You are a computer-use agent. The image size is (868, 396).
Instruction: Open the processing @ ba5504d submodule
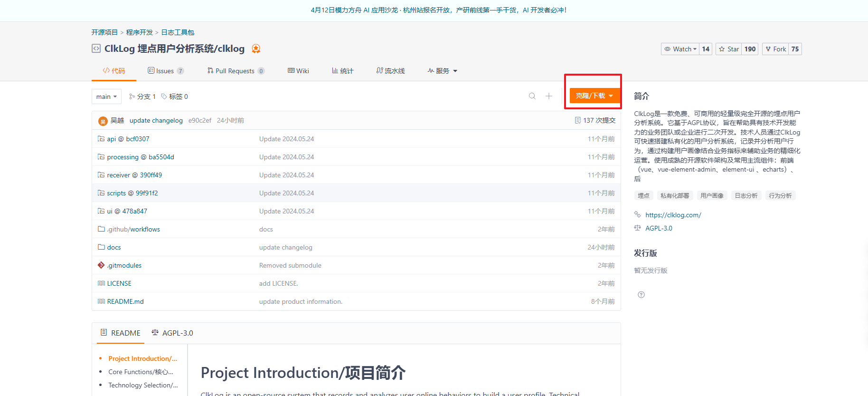141,157
